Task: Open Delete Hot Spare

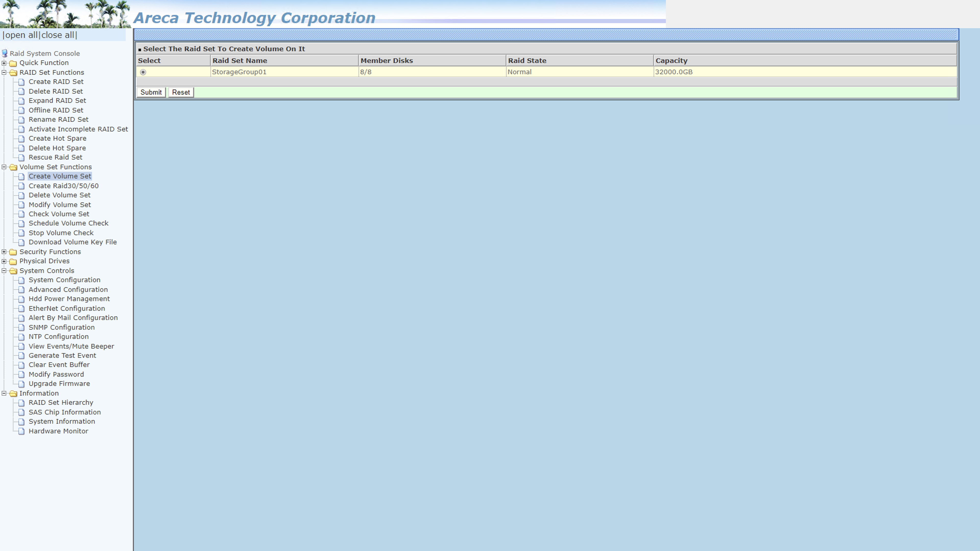Action: point(57,148)
